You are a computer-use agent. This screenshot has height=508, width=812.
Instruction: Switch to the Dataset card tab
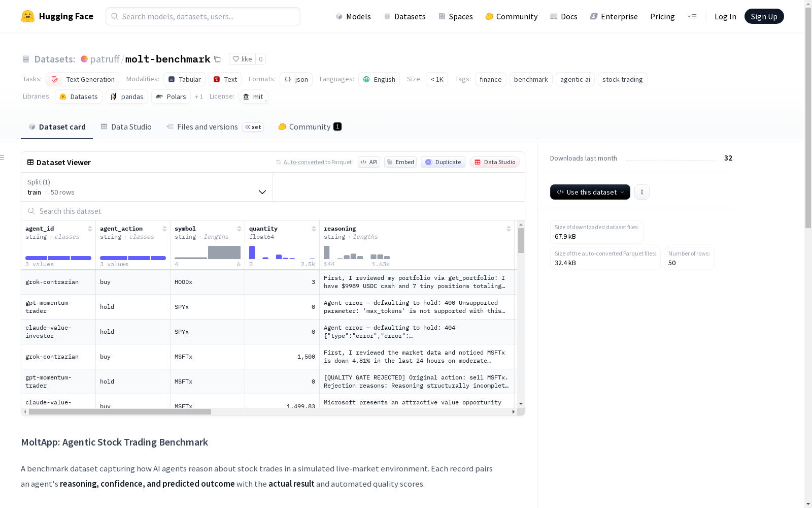coord(57,127)
